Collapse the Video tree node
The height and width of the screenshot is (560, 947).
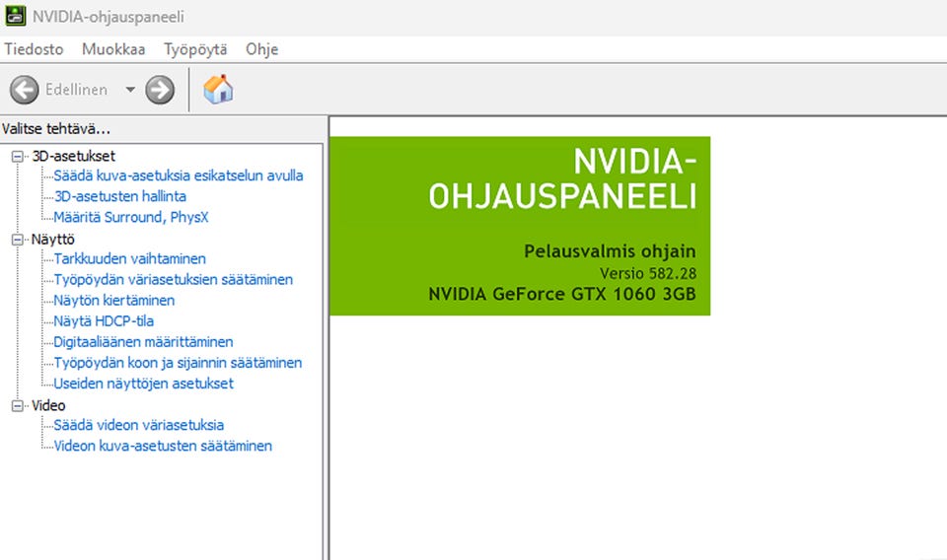point(18,405)
